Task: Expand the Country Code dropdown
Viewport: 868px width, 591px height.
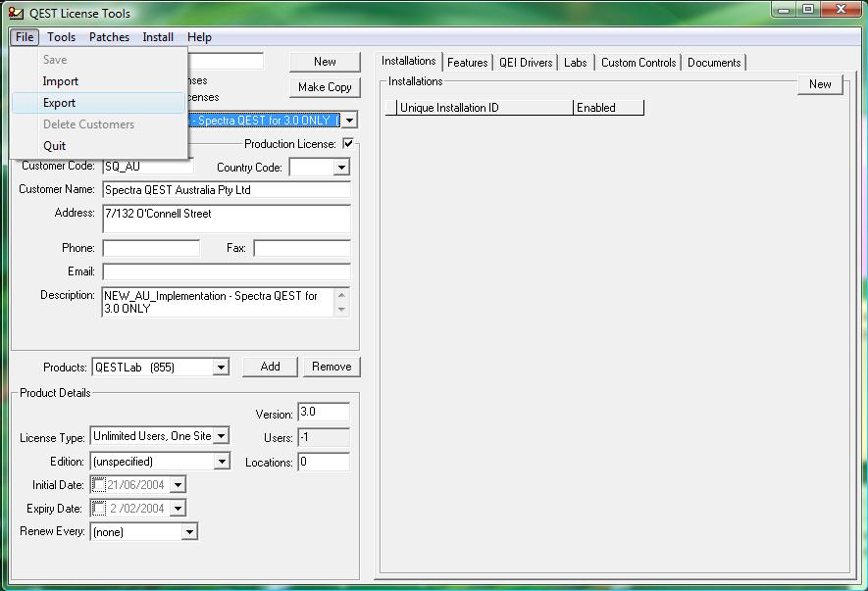Action: [x=340, y=168]
